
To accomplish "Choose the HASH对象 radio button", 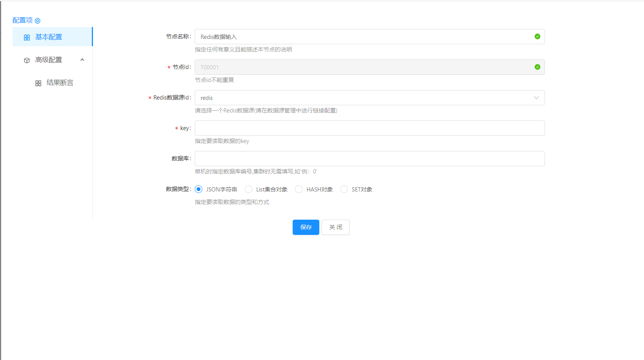I will point(299,189).
